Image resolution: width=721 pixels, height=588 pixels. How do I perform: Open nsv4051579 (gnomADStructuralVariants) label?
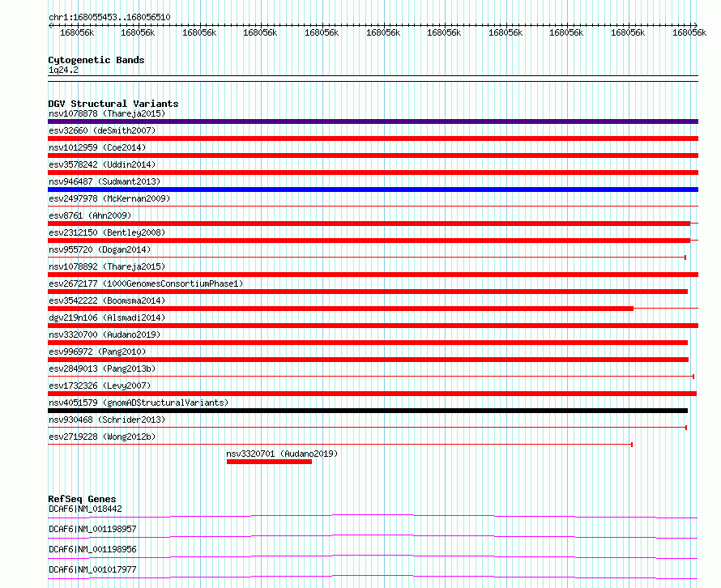(139, 403)
